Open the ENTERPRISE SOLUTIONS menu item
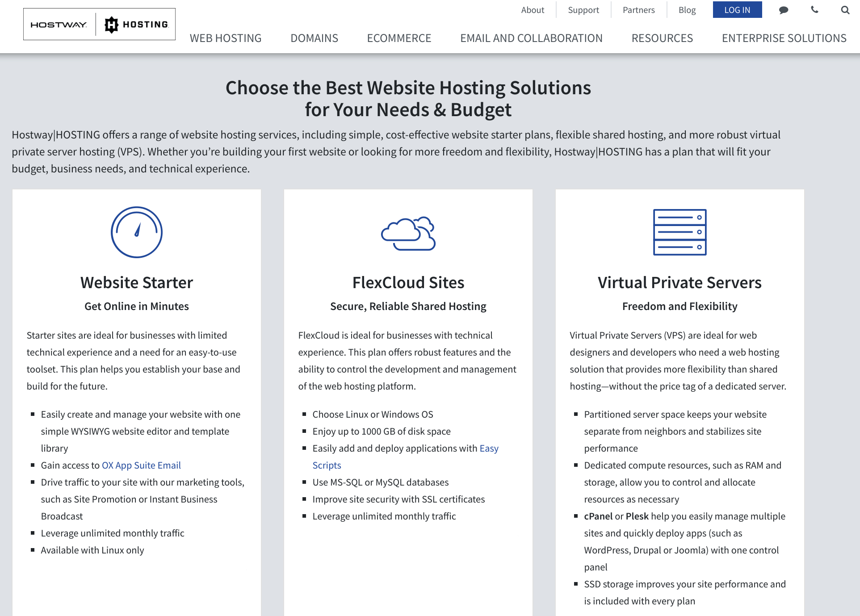The image size is (860, 616). [x=784, y=38]
